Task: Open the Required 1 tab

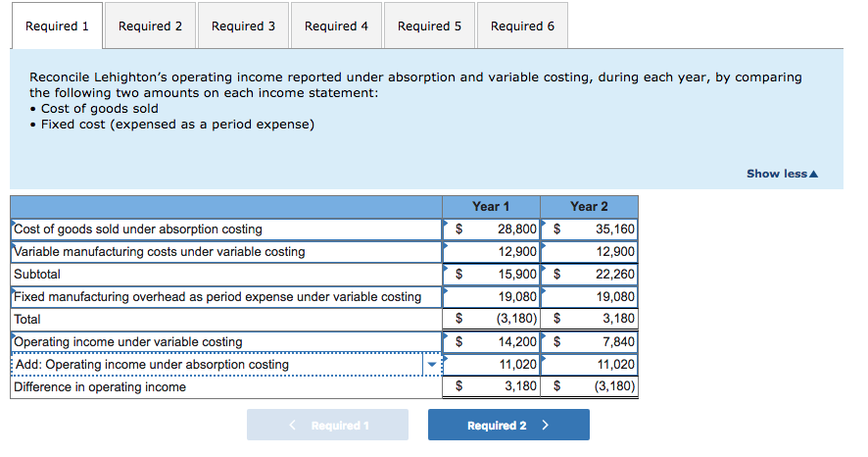Action: 57,26
